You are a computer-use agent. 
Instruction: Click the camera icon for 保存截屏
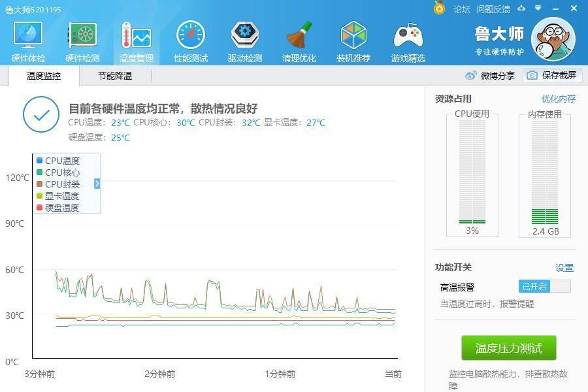(532, 75)
